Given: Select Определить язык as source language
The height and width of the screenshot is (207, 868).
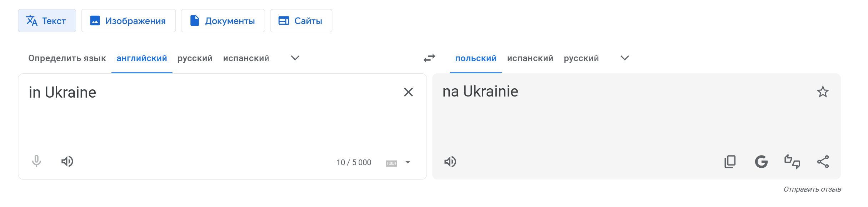Looking at the screenshot, I should pyautogui.click(x=67, y=58).
